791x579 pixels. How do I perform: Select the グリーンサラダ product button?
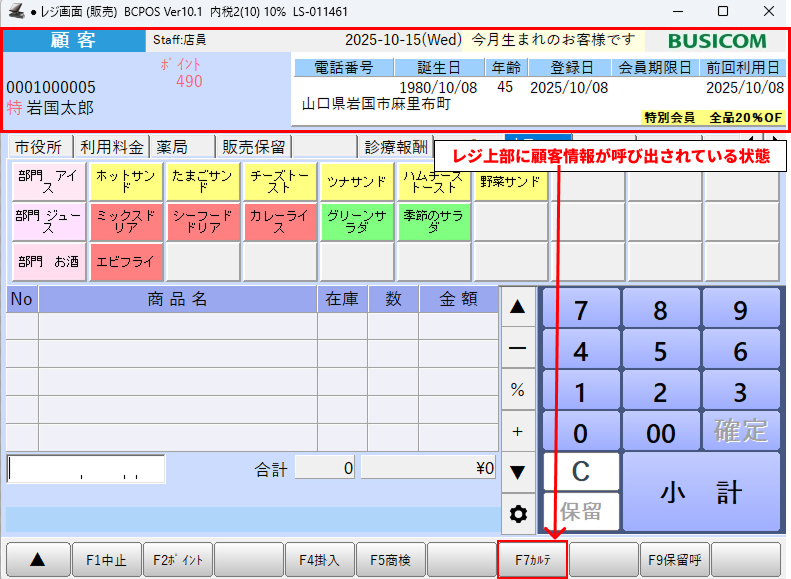click(x=357, y=221)
